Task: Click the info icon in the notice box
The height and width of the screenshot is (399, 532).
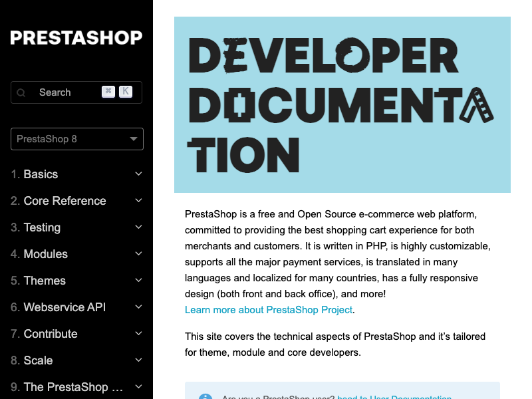Action: point(205,396)
